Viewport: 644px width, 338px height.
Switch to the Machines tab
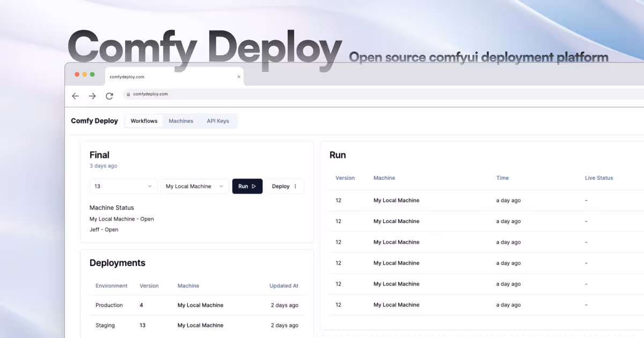(x=181, y=121)
